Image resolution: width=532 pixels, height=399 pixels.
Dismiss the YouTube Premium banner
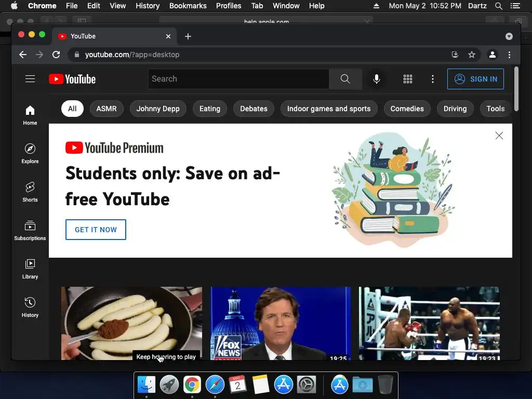(499, 136)
